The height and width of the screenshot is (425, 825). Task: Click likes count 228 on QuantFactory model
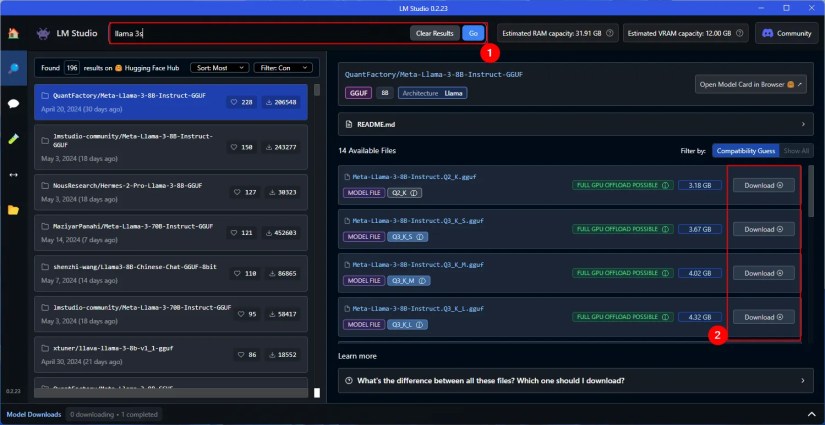242,103
